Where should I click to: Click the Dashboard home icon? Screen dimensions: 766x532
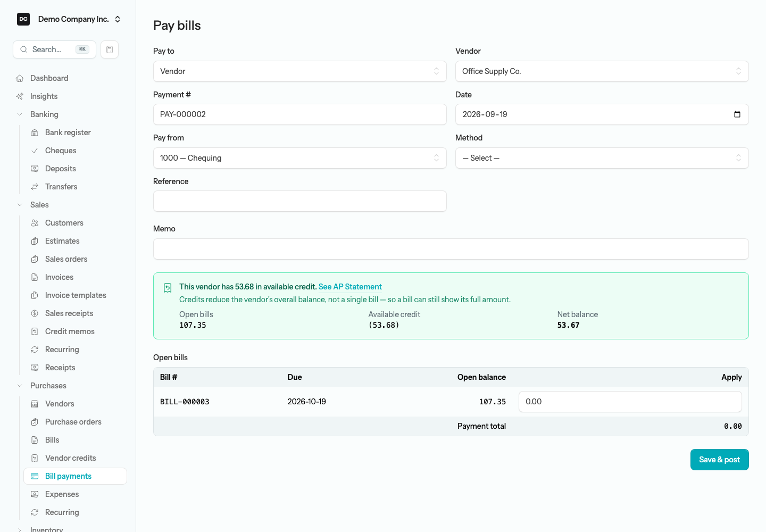click(20, 78)
